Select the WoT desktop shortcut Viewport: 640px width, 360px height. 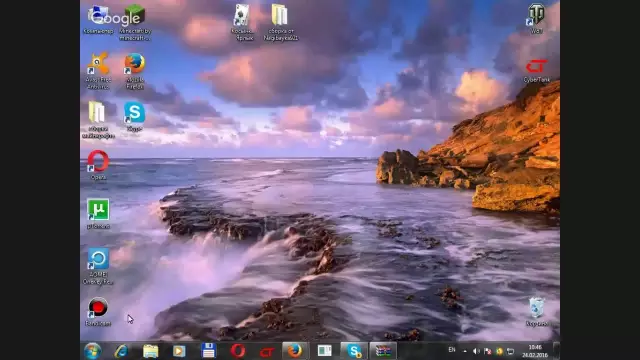[536, 19]
